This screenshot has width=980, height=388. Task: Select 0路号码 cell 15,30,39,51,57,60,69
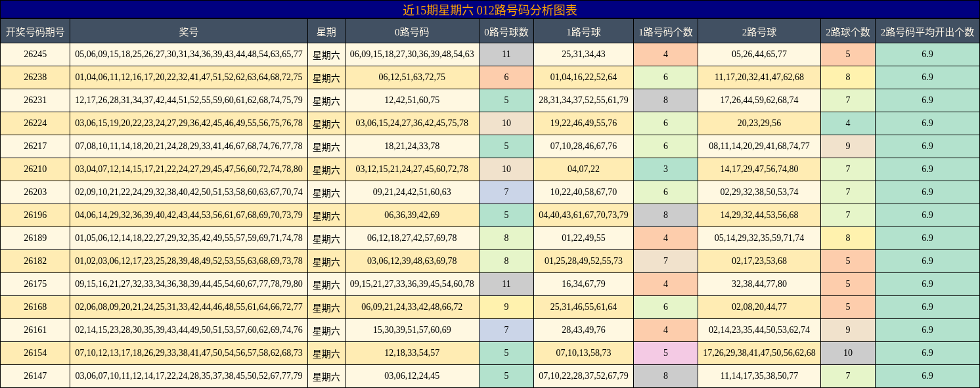tap(412, 330)
